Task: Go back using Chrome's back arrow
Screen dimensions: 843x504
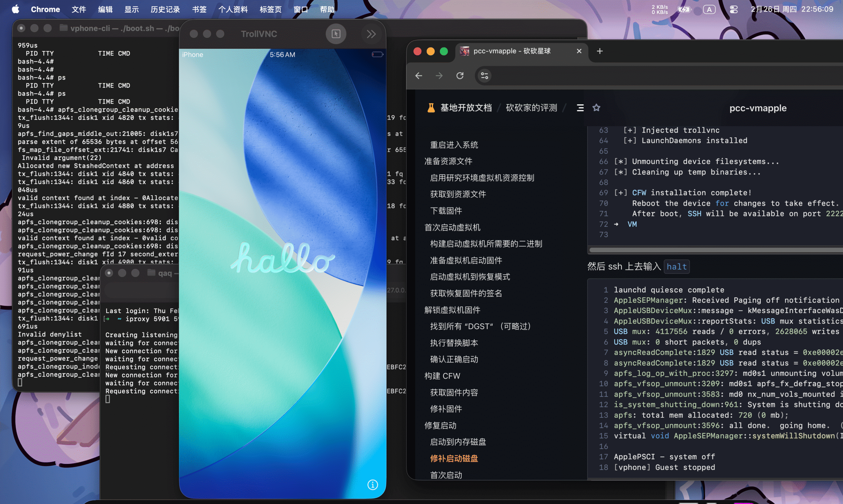Action: 419,76
